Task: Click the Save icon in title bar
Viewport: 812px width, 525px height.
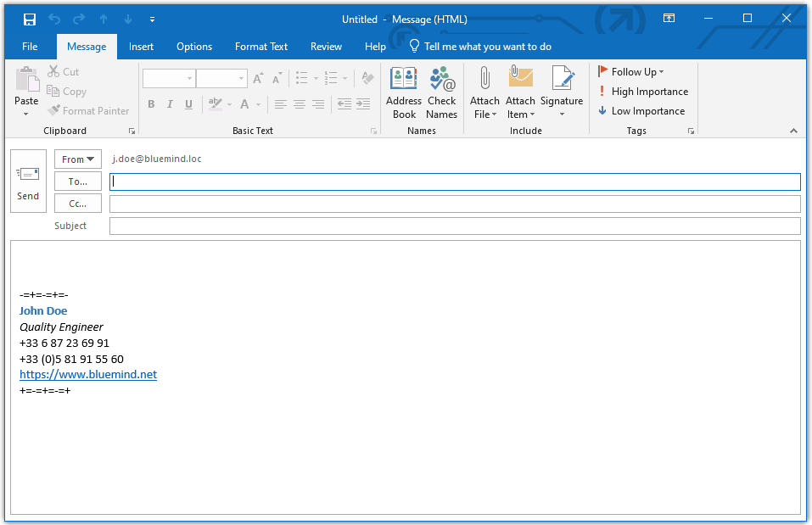Action: (30, 20)
